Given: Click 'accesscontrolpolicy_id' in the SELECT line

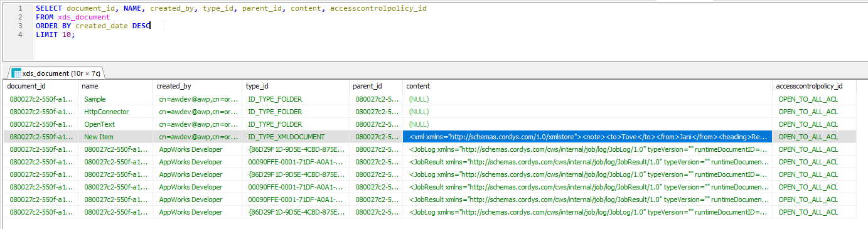Looking at the screenshot, I should coord(378,8).
